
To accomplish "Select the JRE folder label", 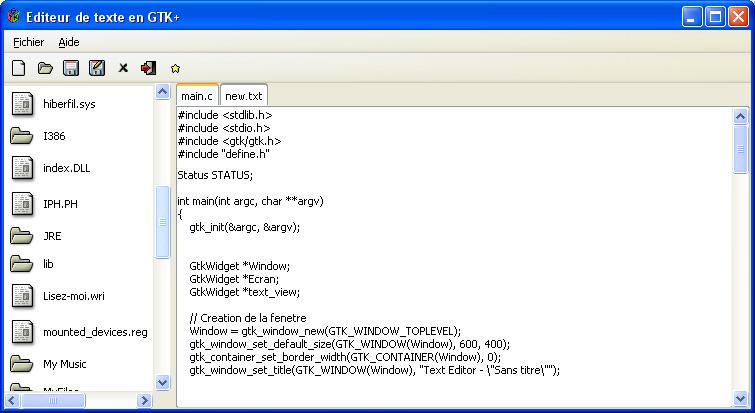I will (x=52, y=236).
